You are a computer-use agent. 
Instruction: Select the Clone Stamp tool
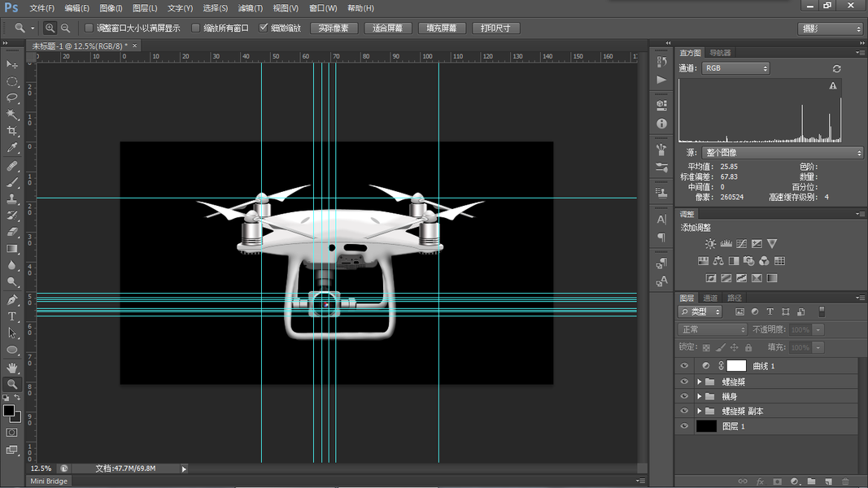pos(11,198)
